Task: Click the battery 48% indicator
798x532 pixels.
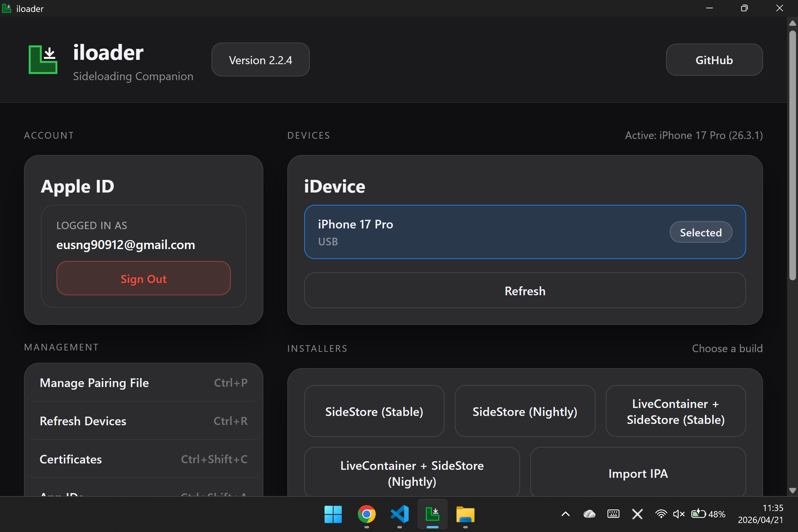Action: point(708,514)
